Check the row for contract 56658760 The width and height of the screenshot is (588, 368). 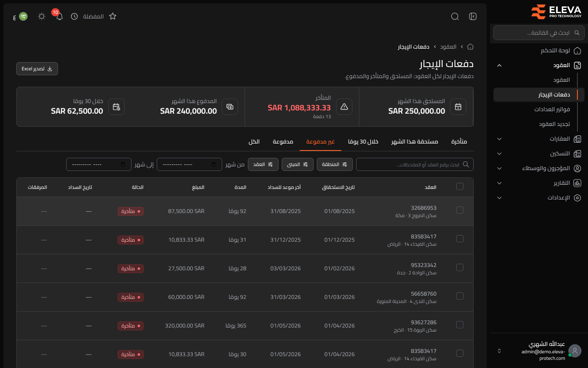pos(460,296)
